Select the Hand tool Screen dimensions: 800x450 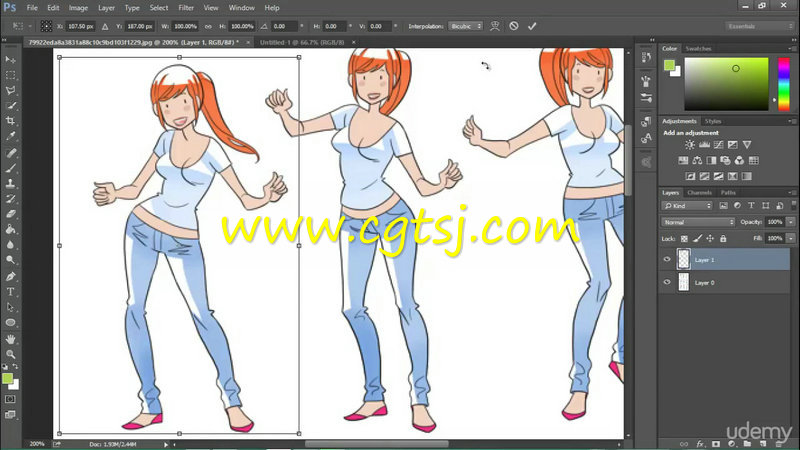(x=10, y=339)
